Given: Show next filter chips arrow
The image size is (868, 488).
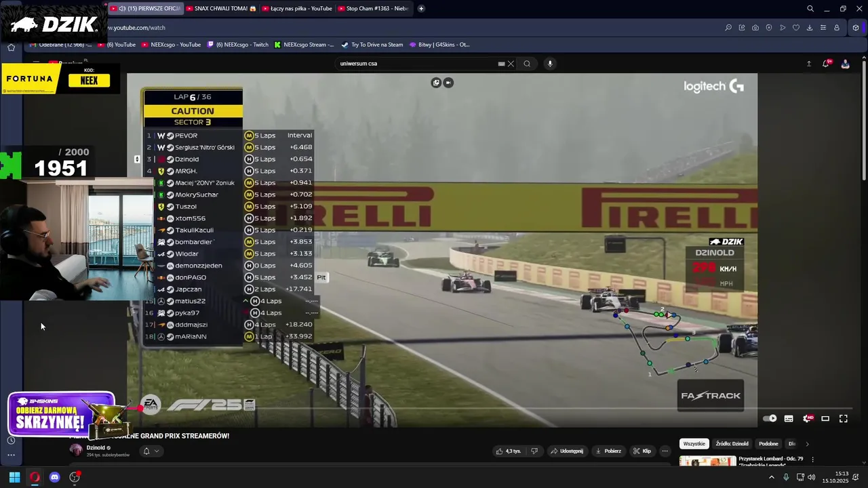Looking at the screenshot, I should [807, 444].
